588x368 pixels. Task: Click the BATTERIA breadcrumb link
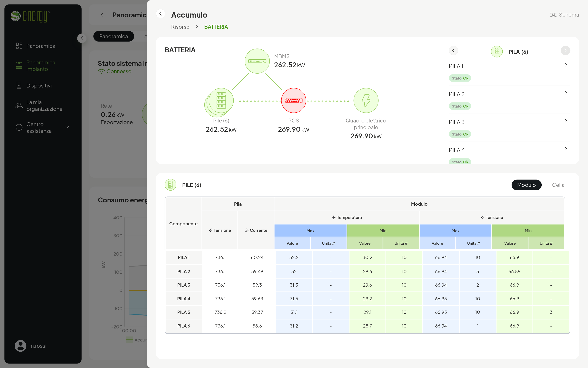tap(216, 27)
